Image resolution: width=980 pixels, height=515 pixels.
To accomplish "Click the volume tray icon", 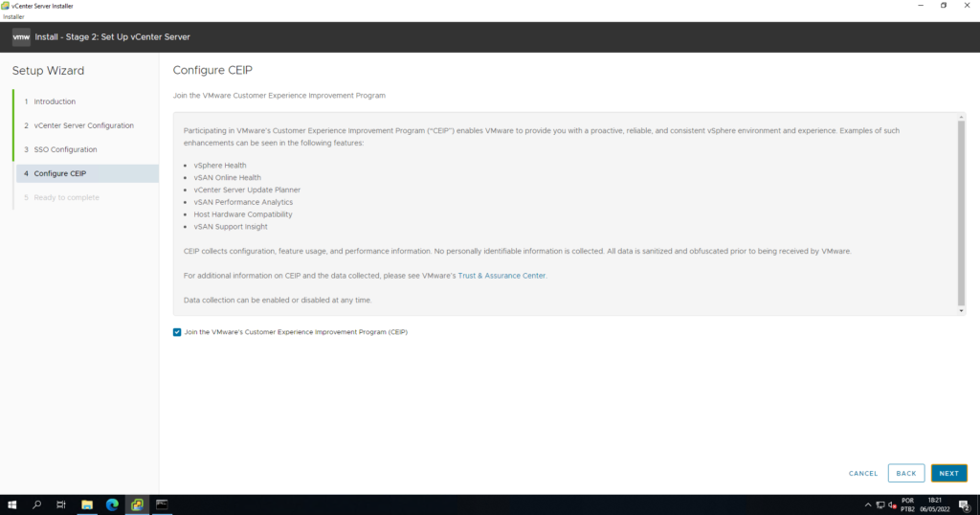I will coord(893,505).
